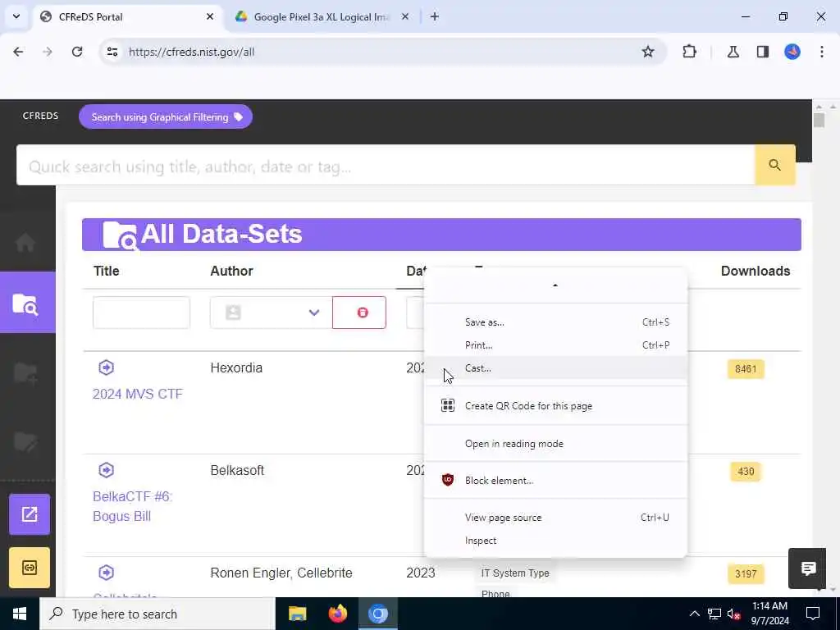Open File Explorer from taskbar
This screenshot has width=840, height=630.
(297, 614)
